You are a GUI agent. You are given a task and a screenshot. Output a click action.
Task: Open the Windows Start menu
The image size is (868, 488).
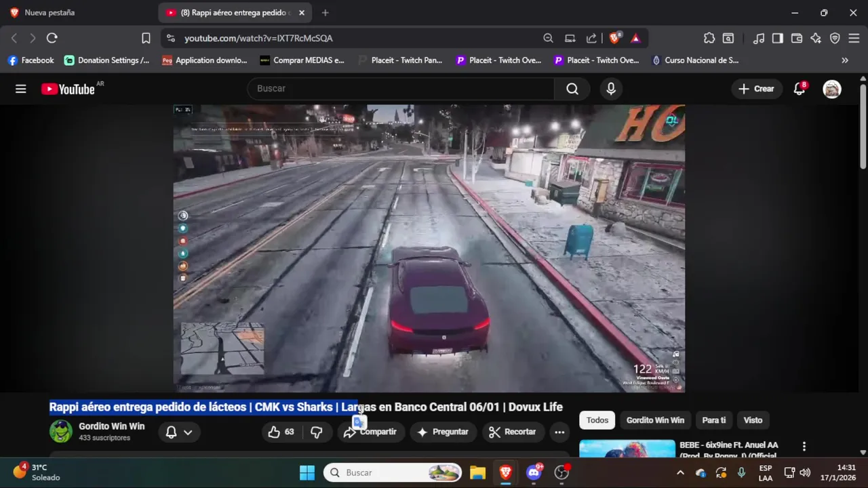point(307,472)
